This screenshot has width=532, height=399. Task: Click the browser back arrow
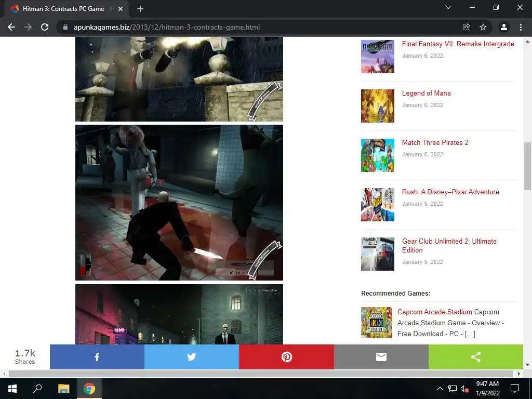point(11,27)
